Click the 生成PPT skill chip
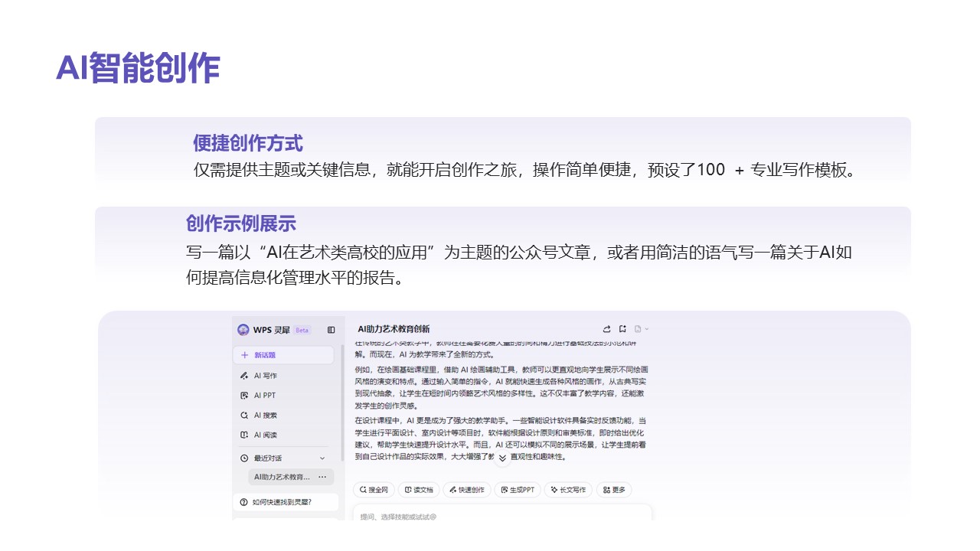The height and width of the screenshot is (551, 980). pyautogui.click(x=518, y=490)
